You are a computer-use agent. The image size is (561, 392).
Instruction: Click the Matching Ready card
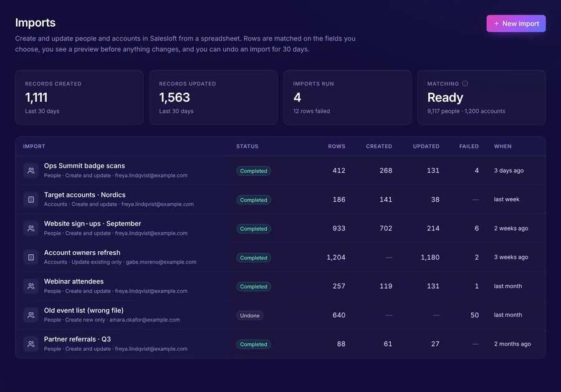[x=482, y=97]
